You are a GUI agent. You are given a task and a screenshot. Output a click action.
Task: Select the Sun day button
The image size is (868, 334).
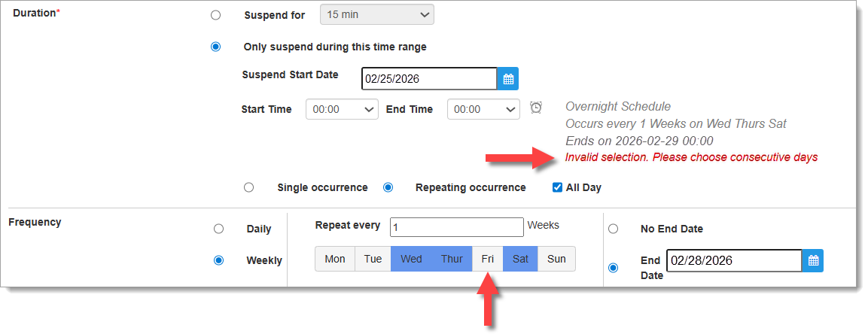click(x=556, y=259)
